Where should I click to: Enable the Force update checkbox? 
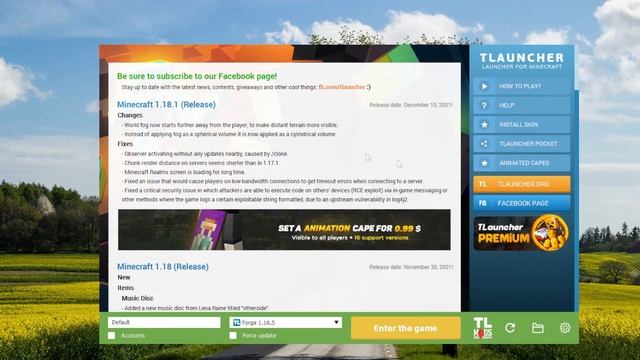point(233,336)
